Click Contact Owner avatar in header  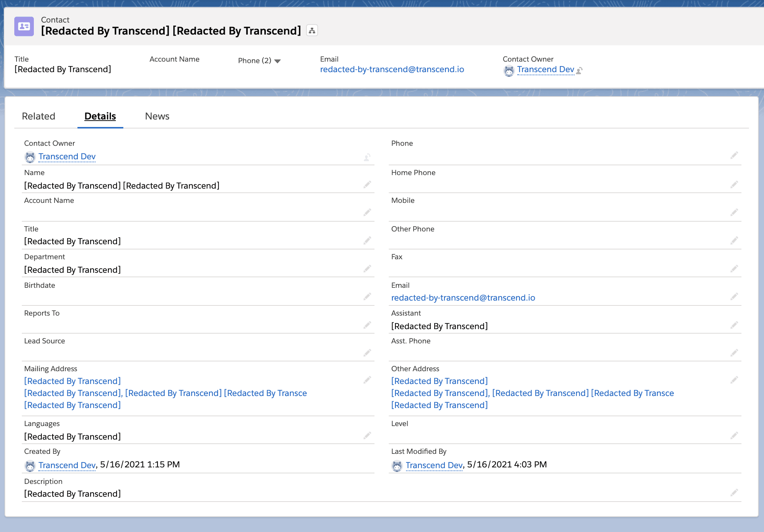click(x=509, y=70)
